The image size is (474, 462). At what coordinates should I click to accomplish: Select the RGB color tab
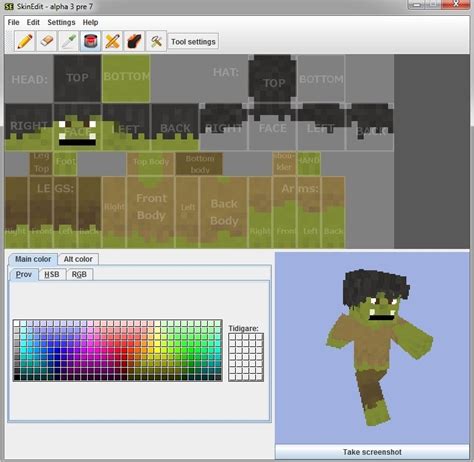79,274
